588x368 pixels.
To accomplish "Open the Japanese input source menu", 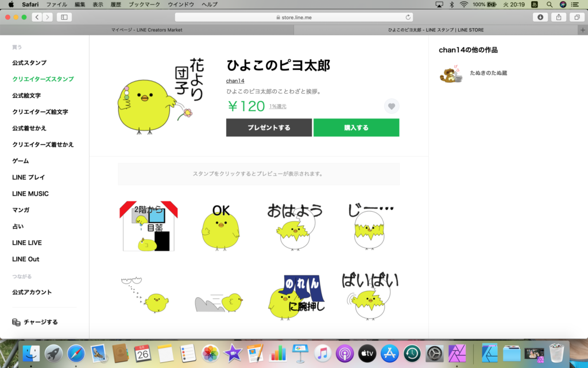I will pos(535,5).
